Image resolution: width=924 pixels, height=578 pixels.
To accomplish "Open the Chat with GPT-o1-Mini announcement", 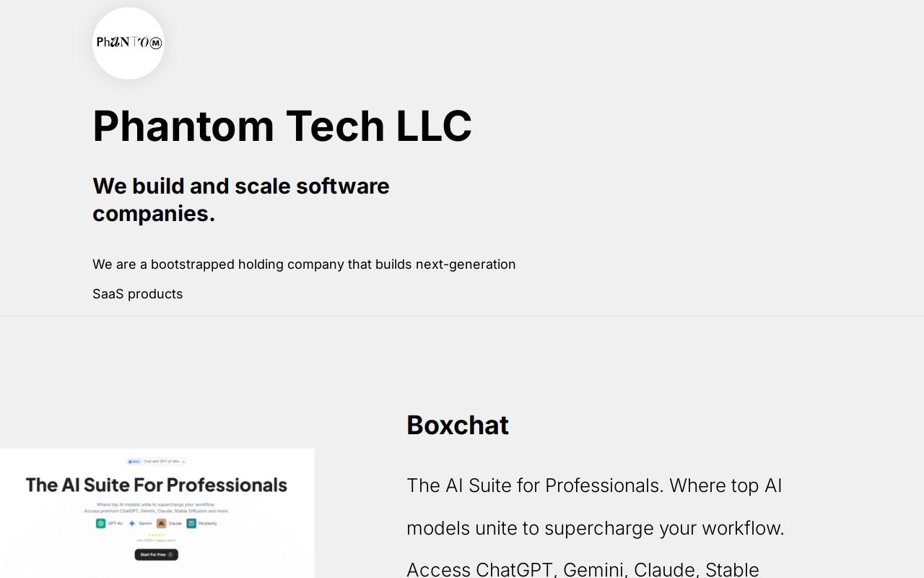I will point(162,461).
